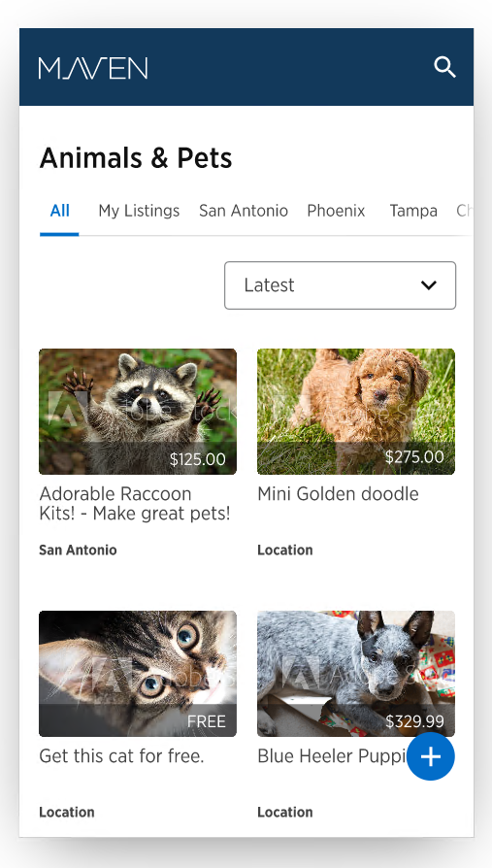Click the $275.00 price label
The image size is (492, 868).
tap(414, 456)
